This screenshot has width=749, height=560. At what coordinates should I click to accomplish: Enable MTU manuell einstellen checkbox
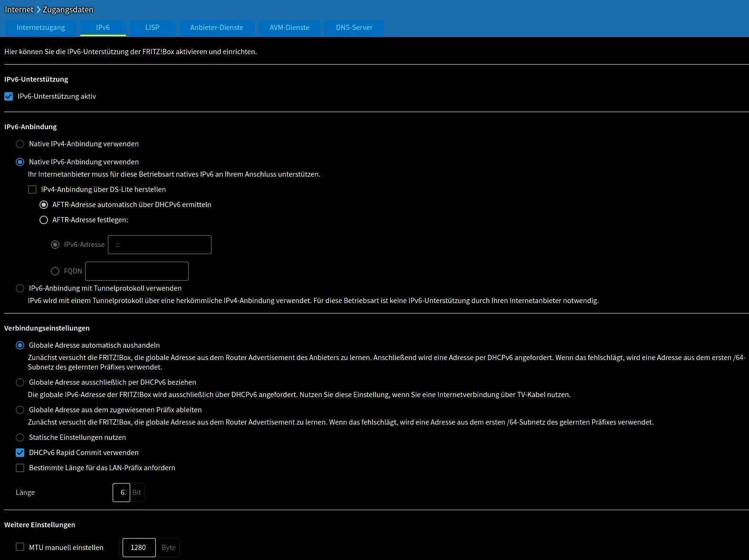click(x=20, y=547)
